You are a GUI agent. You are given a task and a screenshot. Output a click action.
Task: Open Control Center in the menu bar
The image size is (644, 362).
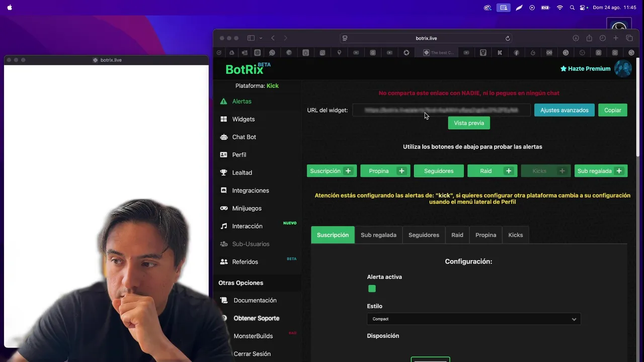coord(583,8)
